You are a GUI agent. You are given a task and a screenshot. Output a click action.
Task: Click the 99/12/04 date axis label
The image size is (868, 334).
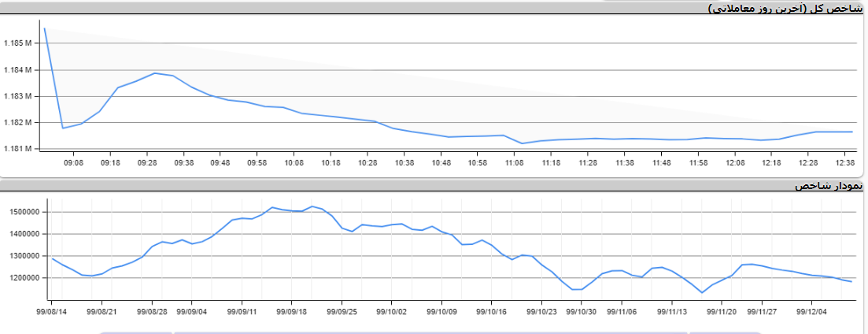811,311
